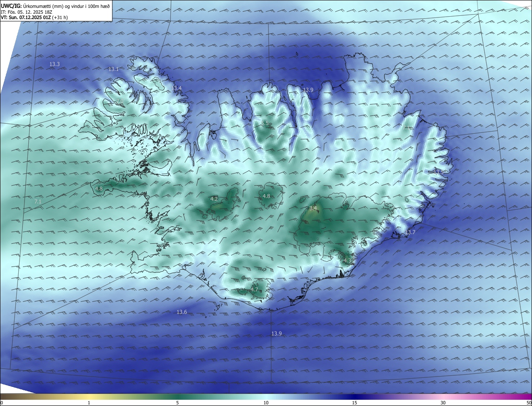Click the 30 tick on the color scale
This screenshot has height=406, width=532.
[443, 403]
